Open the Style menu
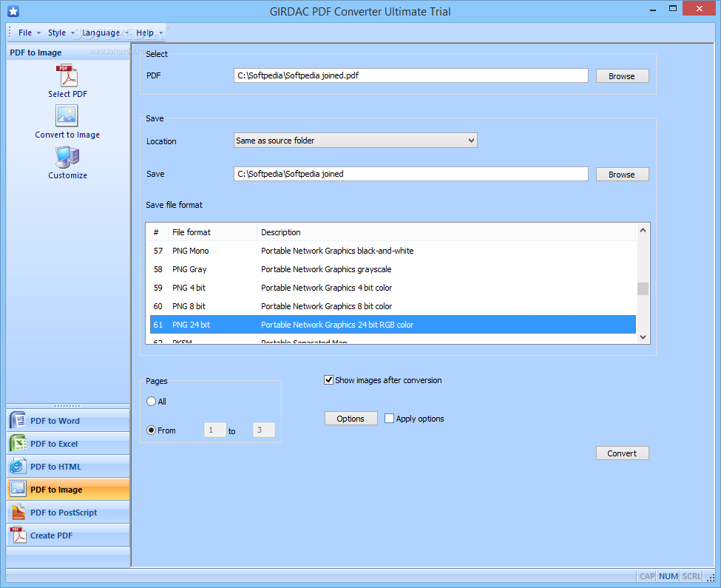This screenshot has width=721, height=588. click(61, 33)
